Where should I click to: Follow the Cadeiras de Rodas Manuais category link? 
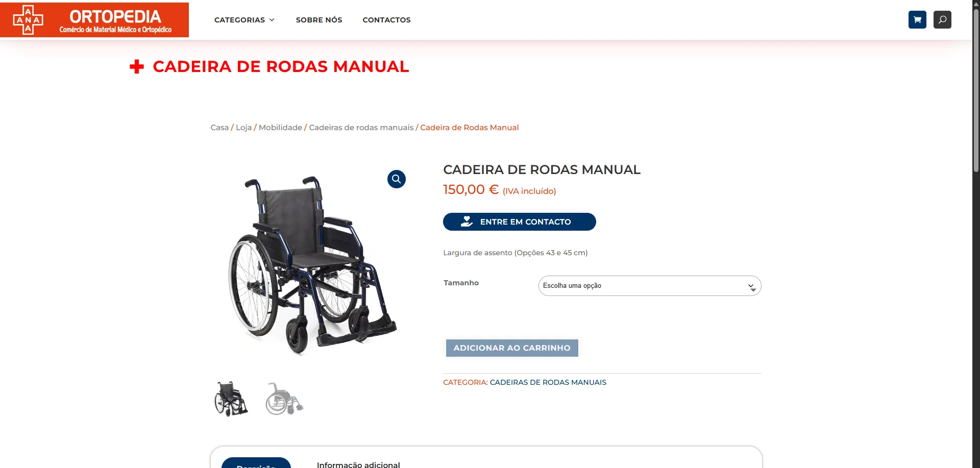point(548,382)
